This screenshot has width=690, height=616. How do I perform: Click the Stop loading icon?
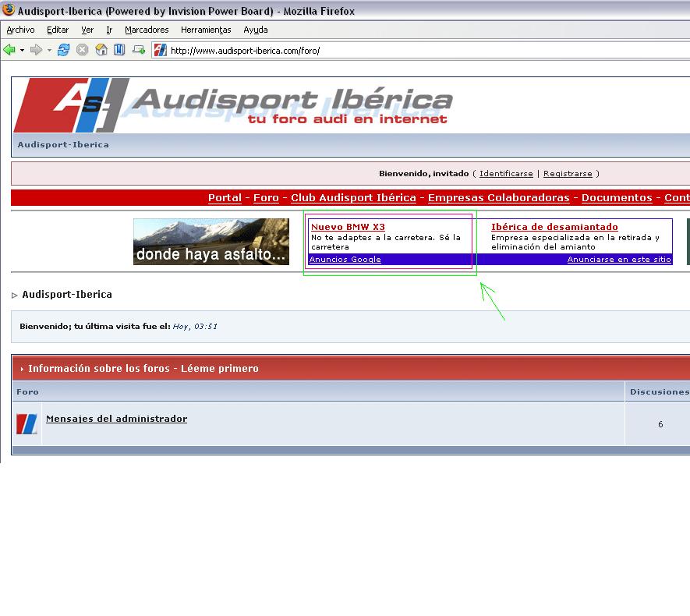(x=82, y=50)
